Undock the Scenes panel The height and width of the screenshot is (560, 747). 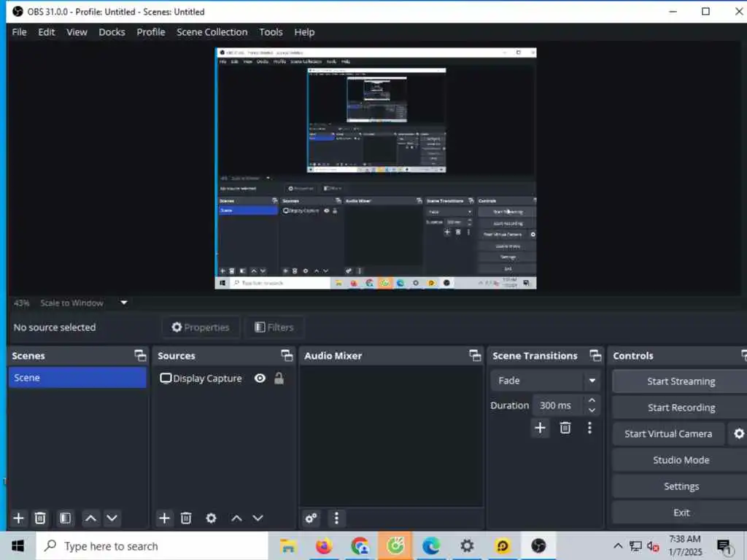(x=140, y=355)
